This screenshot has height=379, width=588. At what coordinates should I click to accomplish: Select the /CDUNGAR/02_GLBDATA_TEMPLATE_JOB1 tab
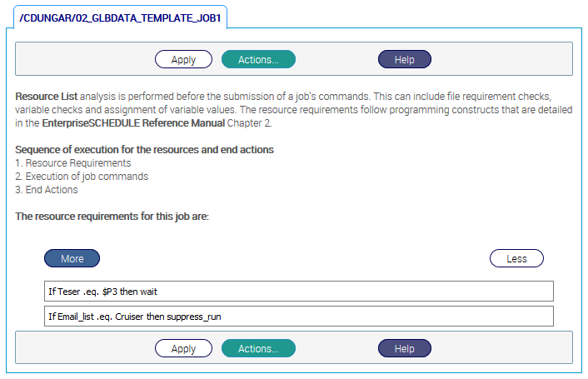(x=119, y=17)
